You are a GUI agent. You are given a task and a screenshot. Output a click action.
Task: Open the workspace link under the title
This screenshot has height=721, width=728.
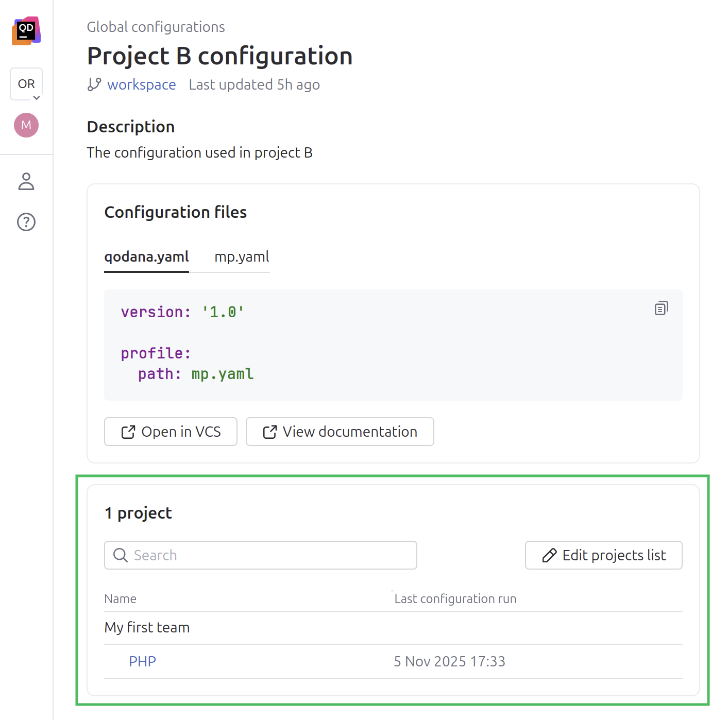pyautogui.click(x=141, y=84)
